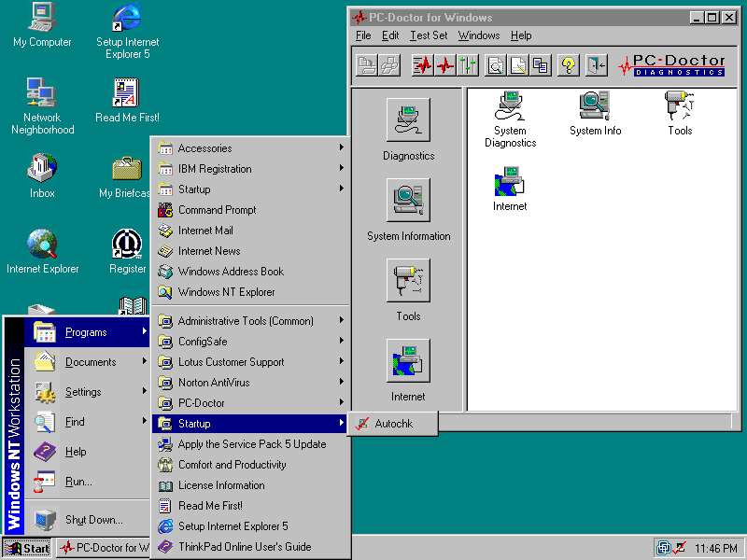Open Tools icon in main pane
The image size is (747, 560).
[680, 113]
